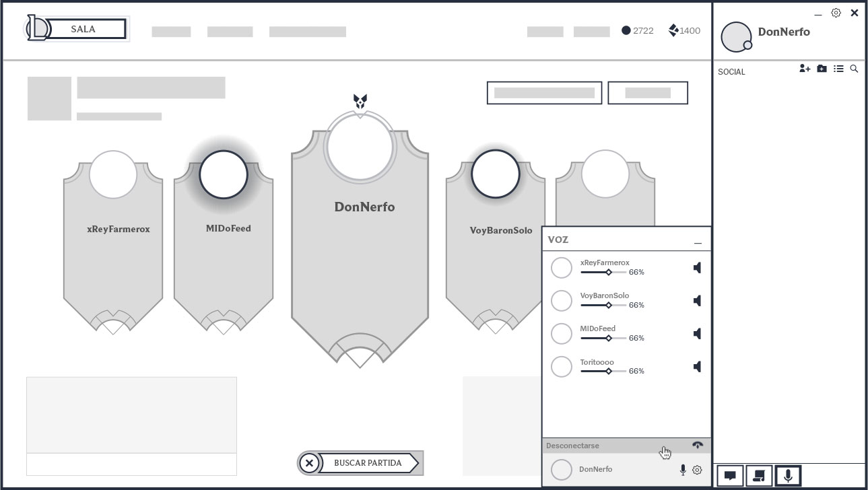Click the add folder icon in Social
Screen dimensions: 868x490
coord(822,69)
